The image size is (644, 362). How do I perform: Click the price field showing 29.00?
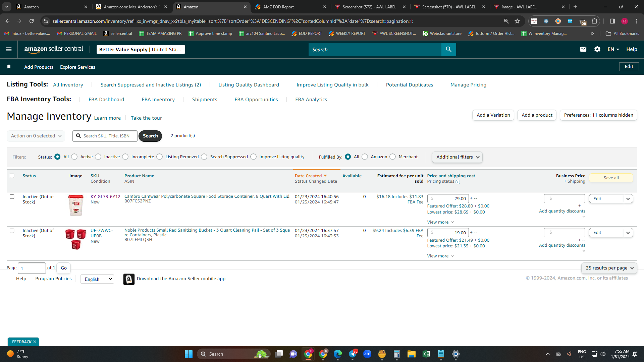click(448, 199)
